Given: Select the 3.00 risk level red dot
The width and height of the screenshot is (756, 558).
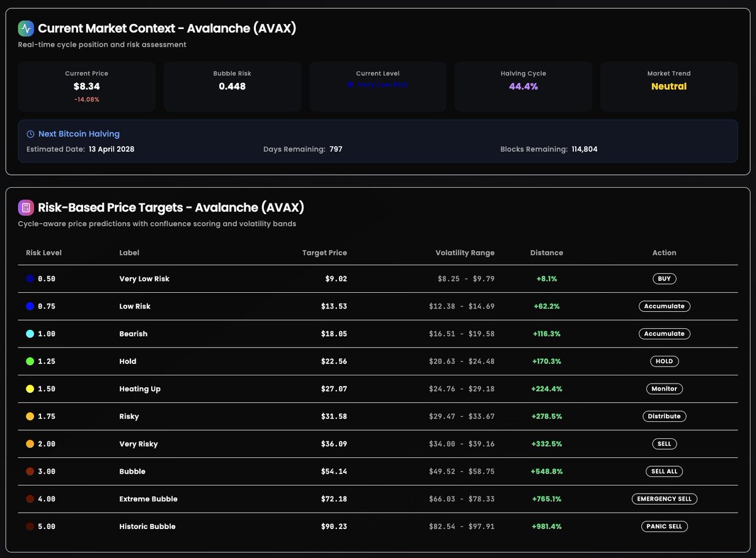Looking at the screenshot, I should [30, 472].
